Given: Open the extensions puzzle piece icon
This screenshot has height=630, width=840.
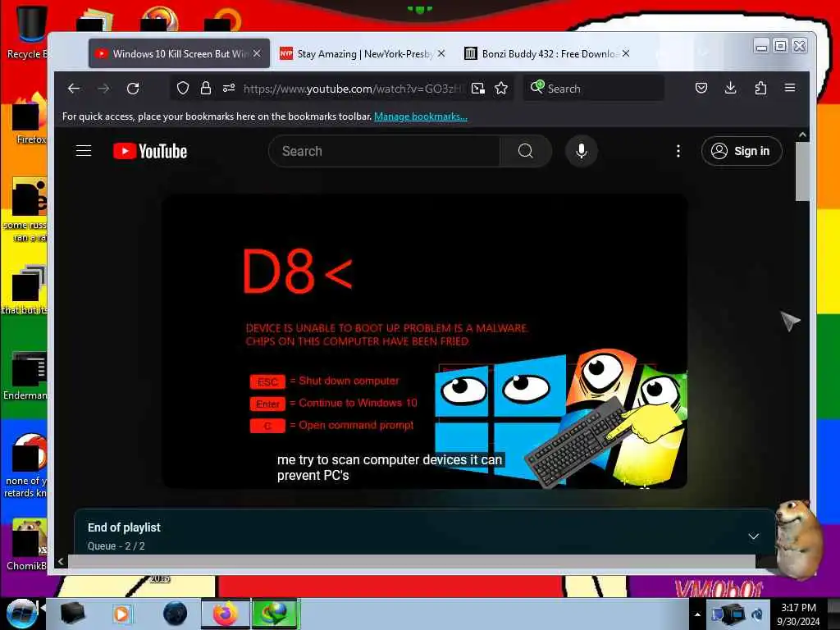Looking at the screenshot, I should (x=760, y=88).
